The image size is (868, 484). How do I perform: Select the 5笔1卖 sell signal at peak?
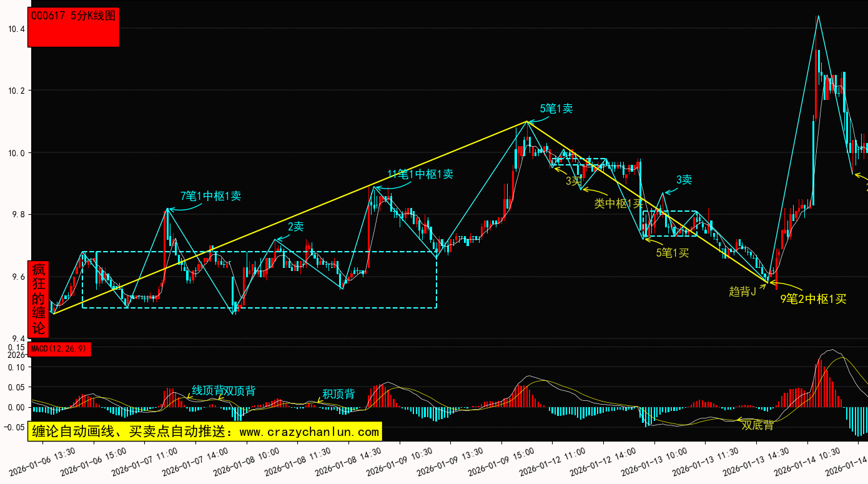556,109
